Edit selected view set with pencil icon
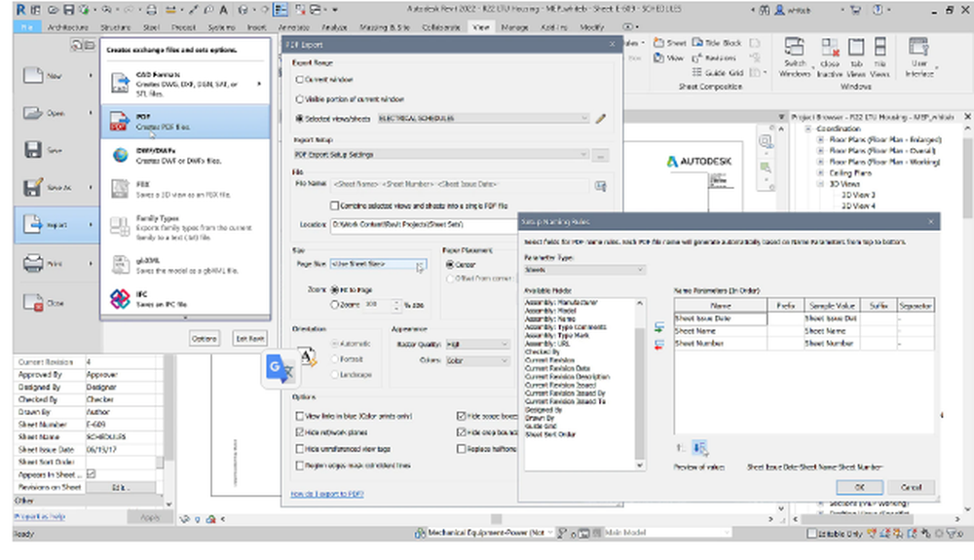 point(600,118)
